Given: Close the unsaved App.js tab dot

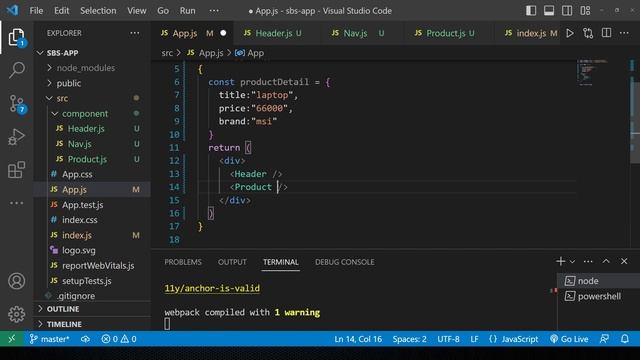Looking at the screenshot, I should [223, 33].
